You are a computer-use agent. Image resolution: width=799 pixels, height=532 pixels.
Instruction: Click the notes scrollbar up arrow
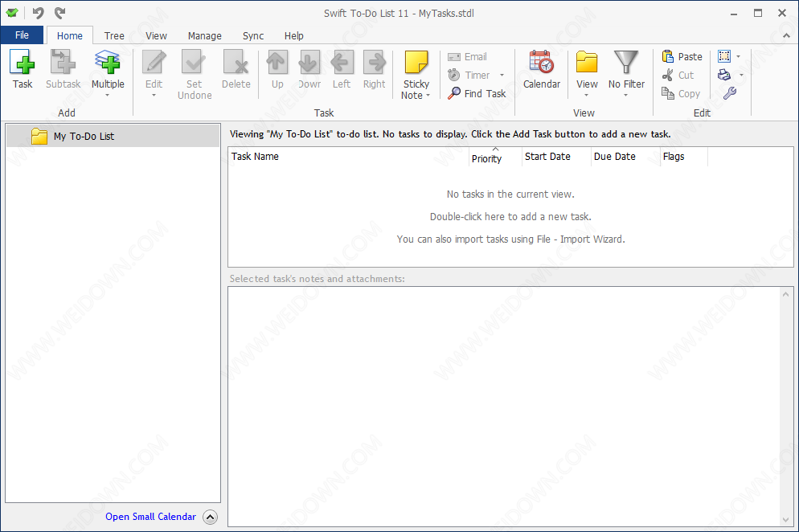[785, 294]
